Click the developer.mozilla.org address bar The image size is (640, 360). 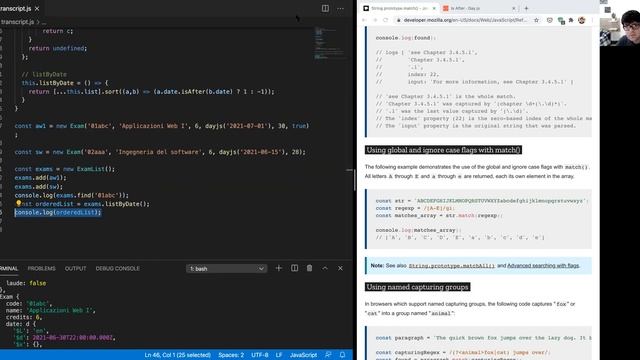464,20
